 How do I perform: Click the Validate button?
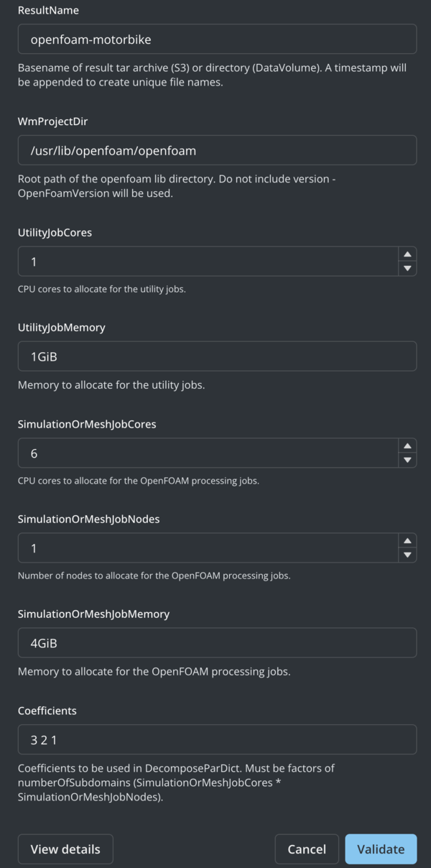[381, 849]
